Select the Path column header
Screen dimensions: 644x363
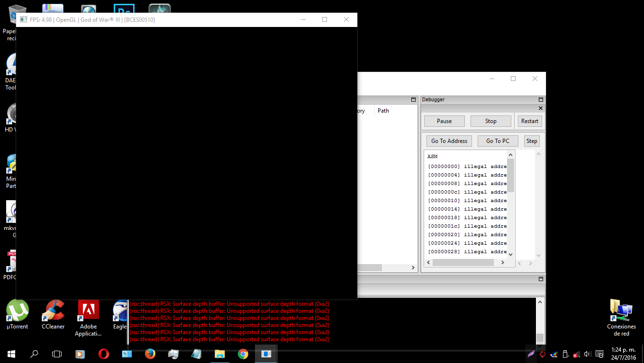[383, 111]
